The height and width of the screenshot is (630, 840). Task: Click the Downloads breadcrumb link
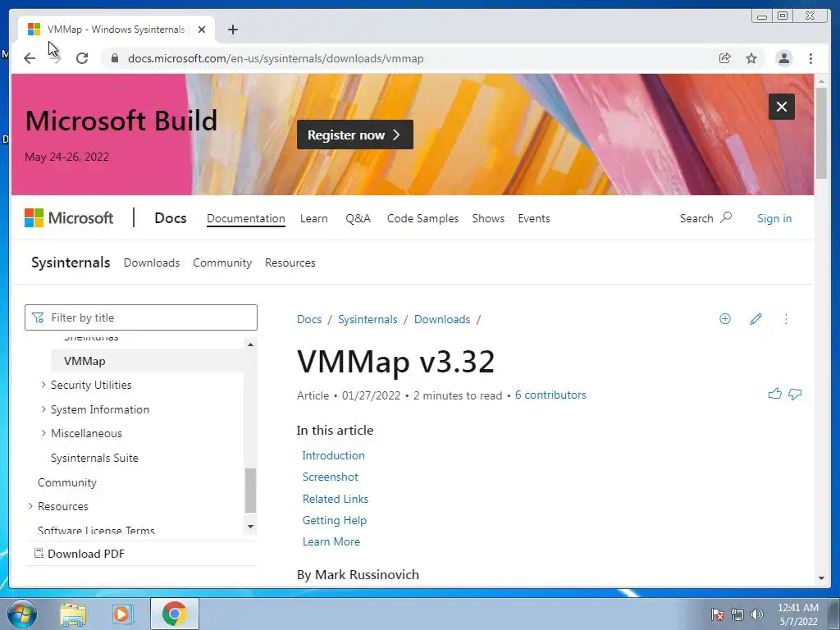click(442, 319)
